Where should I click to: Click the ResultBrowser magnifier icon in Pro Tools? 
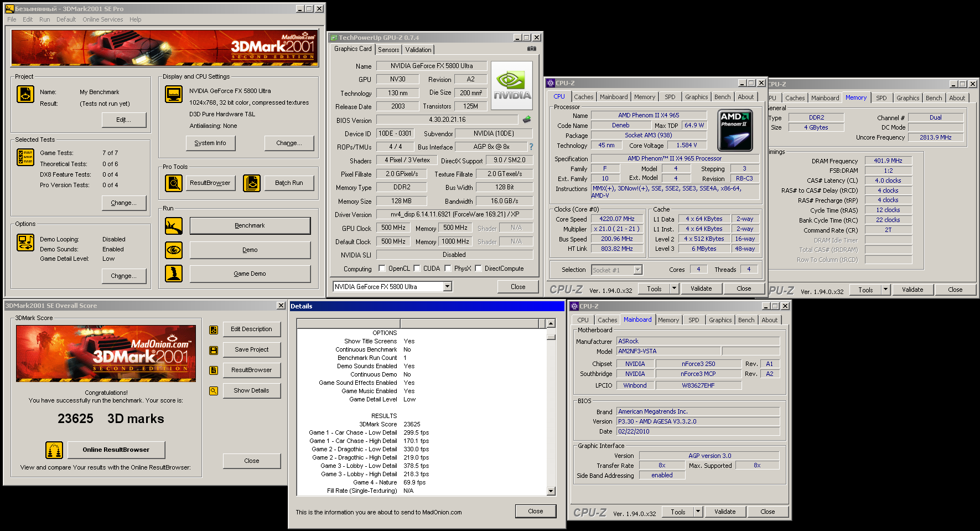click(x=174, y=183)
